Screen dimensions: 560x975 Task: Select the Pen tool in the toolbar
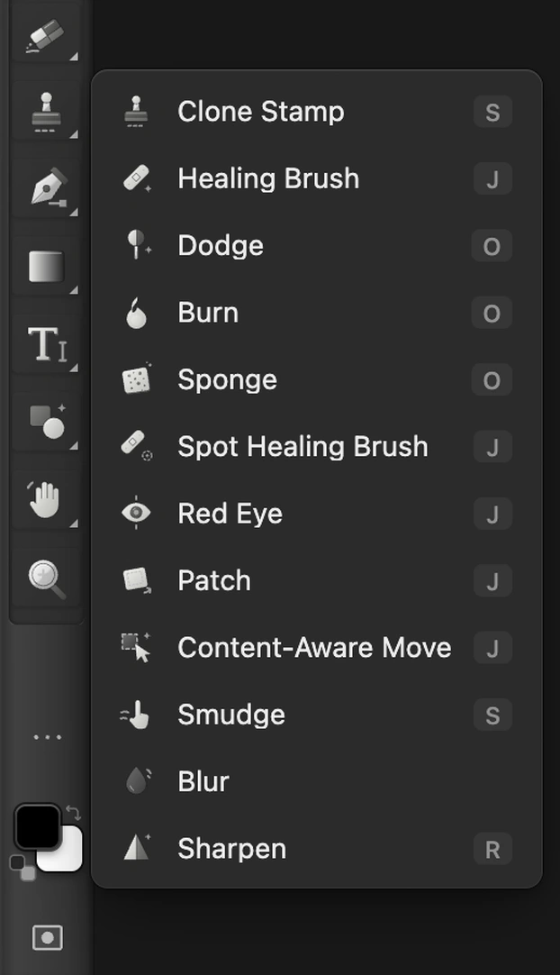pyautogui.click(x=46, y=187)
